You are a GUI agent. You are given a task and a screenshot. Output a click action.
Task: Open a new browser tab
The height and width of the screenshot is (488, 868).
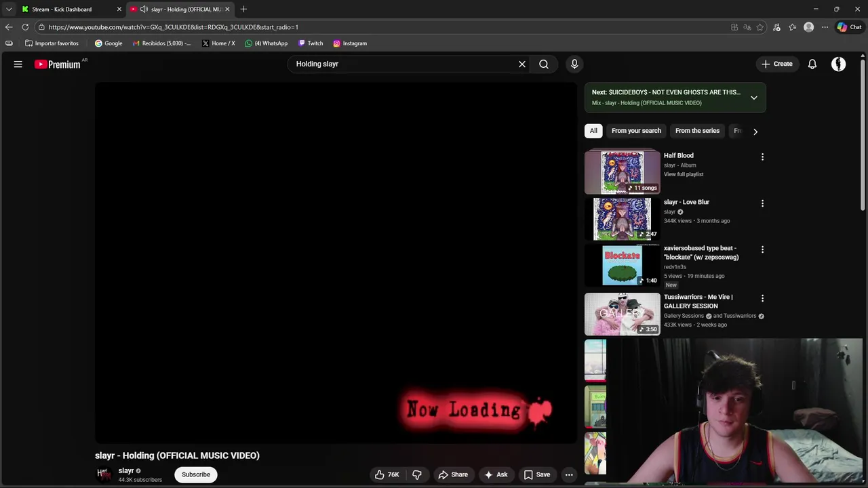pyautogui.click(x=243, y=9)
